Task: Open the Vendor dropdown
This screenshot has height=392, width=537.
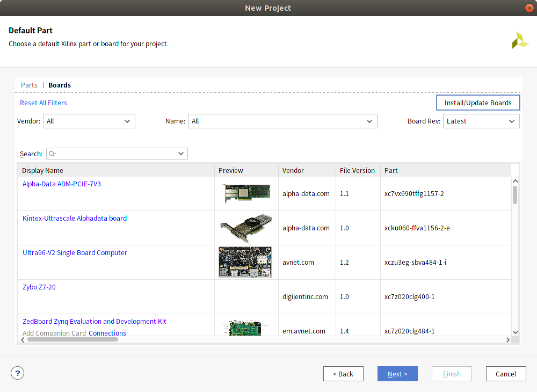Action: 89,121
